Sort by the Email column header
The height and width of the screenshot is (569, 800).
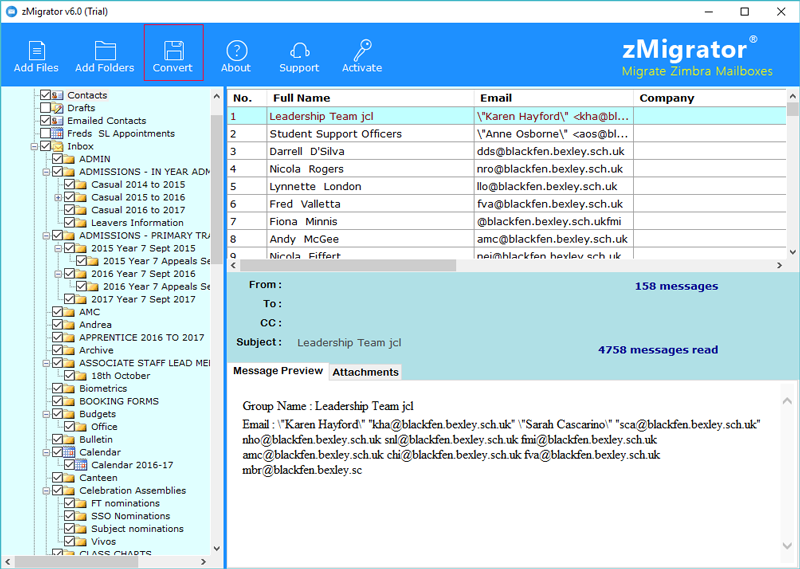coord(554,98)
